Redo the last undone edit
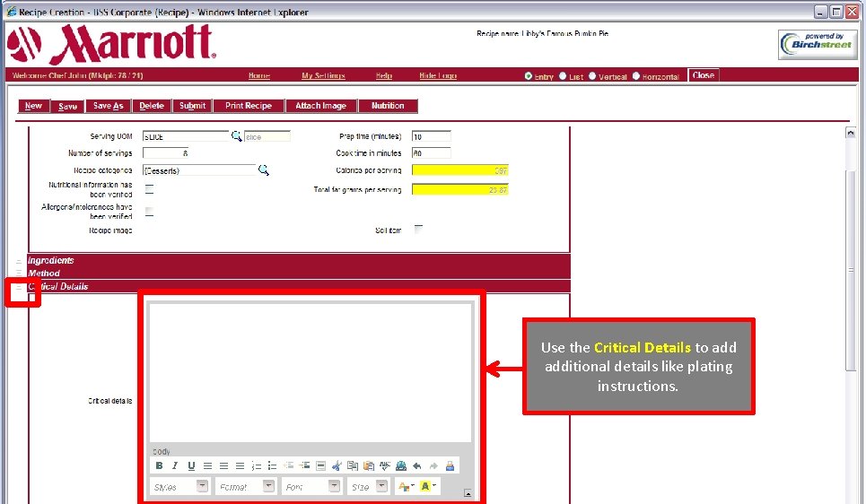 [x=433, y=466]
